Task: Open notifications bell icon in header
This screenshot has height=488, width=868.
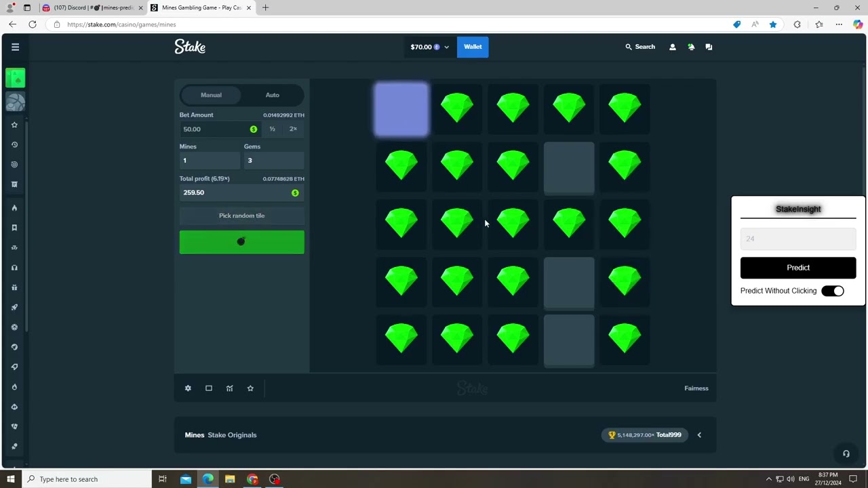Action: click(x=691, y=47)
